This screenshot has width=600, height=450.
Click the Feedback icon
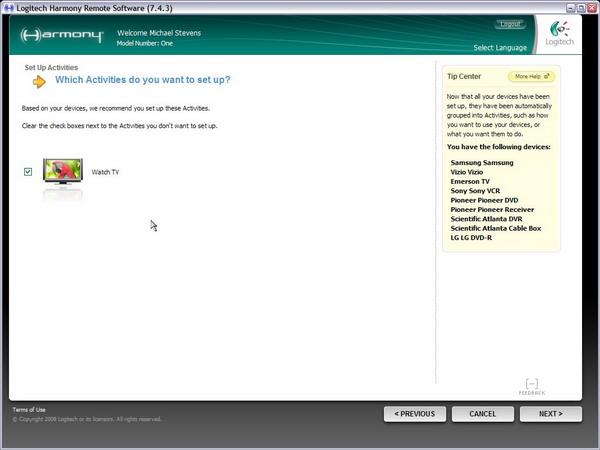click(x=532, y=386)
